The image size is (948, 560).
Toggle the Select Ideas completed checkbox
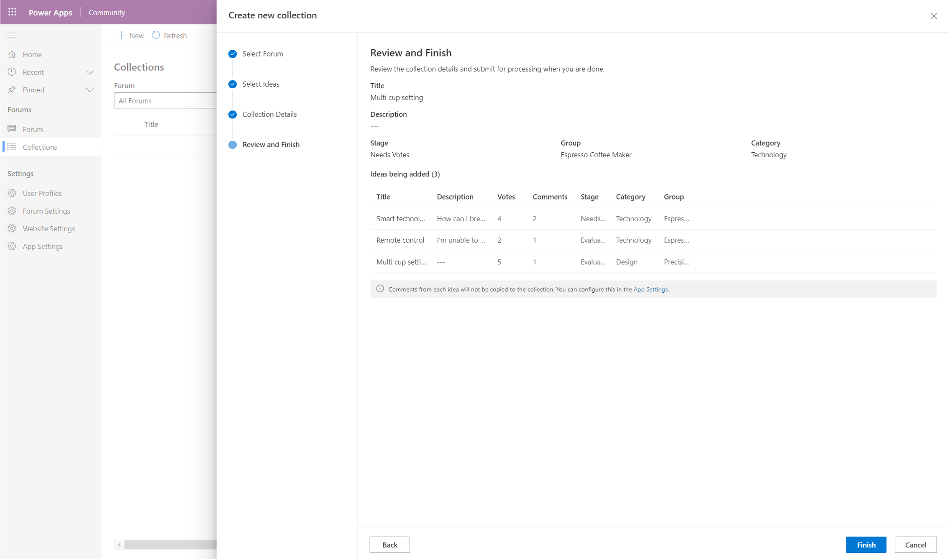[233, 84]
